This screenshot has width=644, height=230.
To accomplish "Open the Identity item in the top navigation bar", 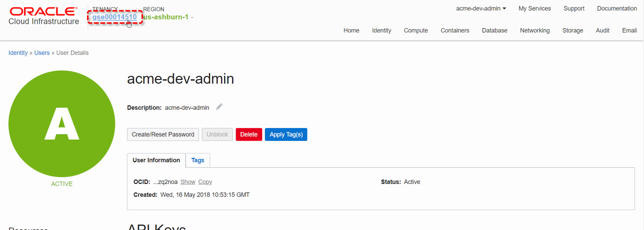I will (382, 31).
